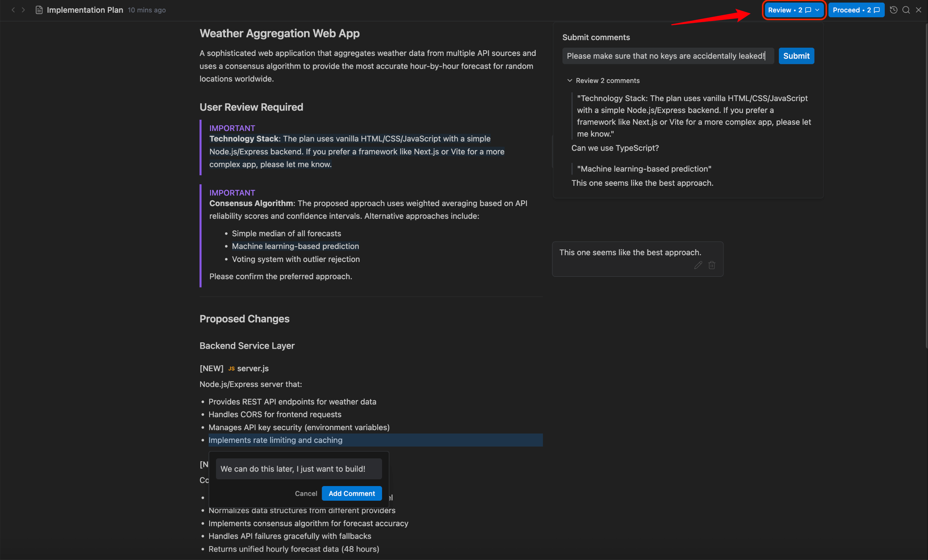Go back with the left arrow
This screenshot has height=560, width=928.
point(13,10)
